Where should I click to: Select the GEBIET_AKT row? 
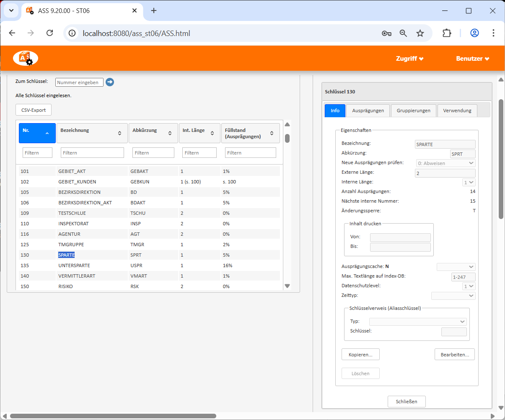(x=149, y=171)
